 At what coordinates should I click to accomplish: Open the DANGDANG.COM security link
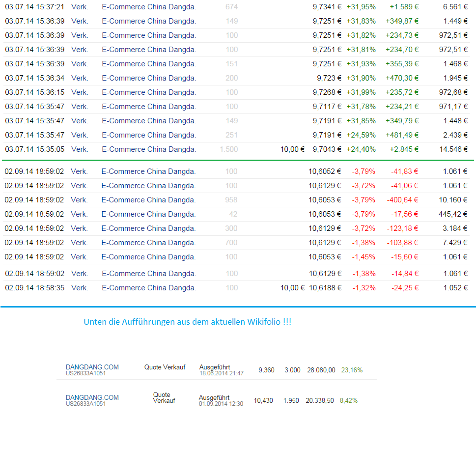point(92,366)
